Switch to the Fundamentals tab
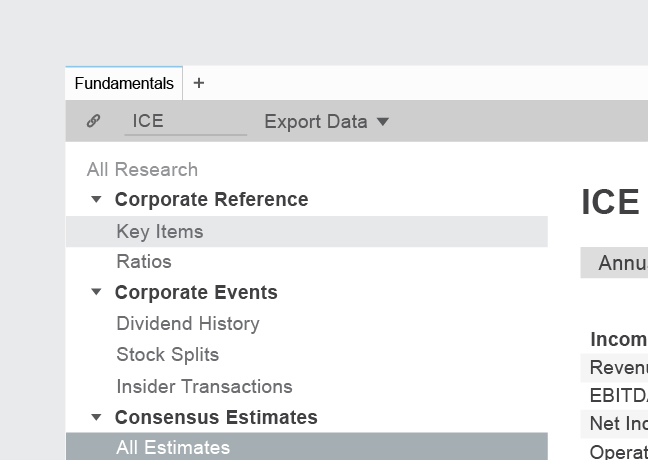This screenshot has height=460, width=648. (x=124, y=83)
